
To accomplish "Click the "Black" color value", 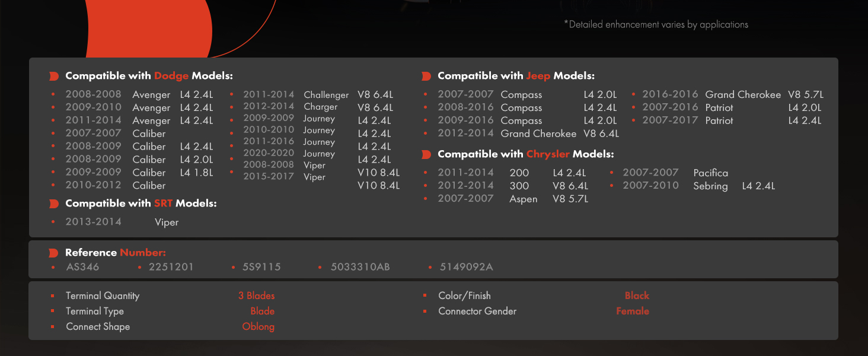I will click(637, 295).
